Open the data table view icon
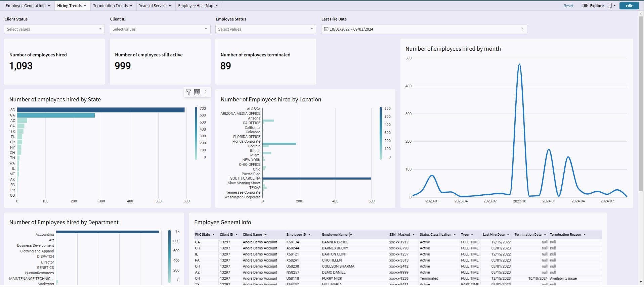This screenshot has height=287, width=644. 197,92
